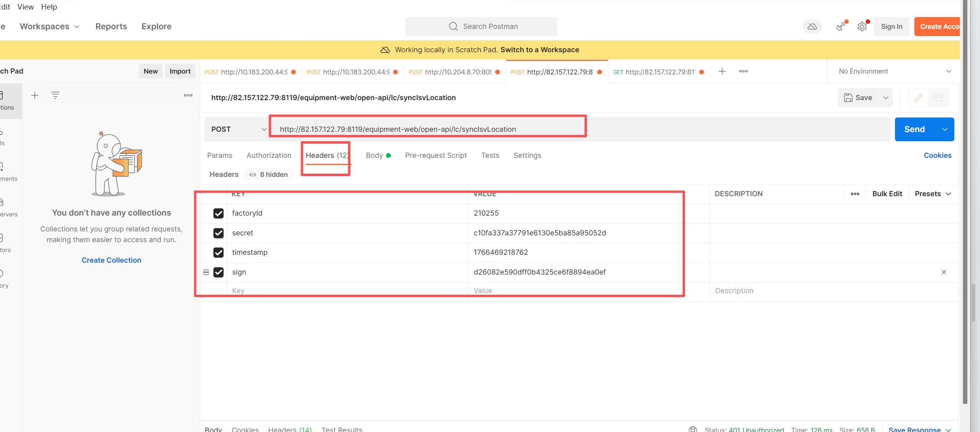Click the empty Description field in the new header row
Image resolution: width=980 pixels, height=432 pixels.
[x=834, y=291]
